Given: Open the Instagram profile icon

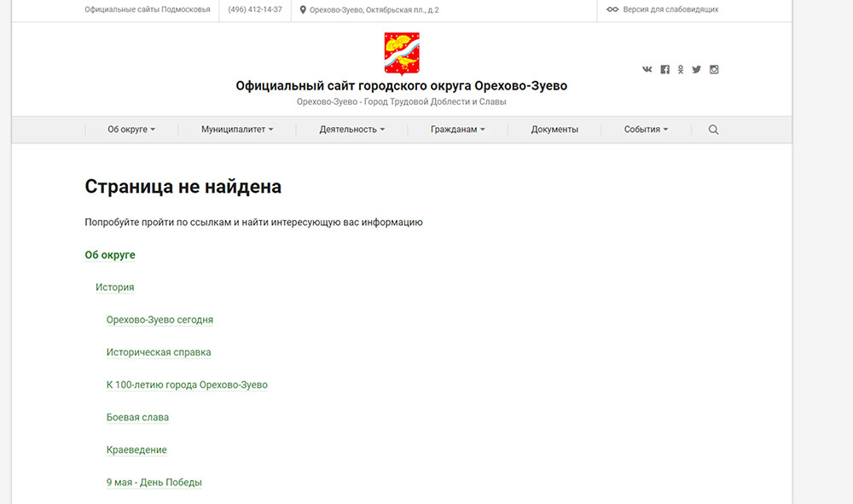Looking at the screenshot, I should (714, 70).
